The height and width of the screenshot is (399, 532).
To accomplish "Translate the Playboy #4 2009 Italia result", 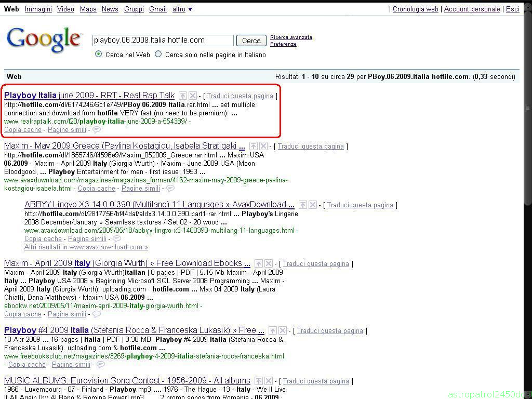I will pos(330,331).
